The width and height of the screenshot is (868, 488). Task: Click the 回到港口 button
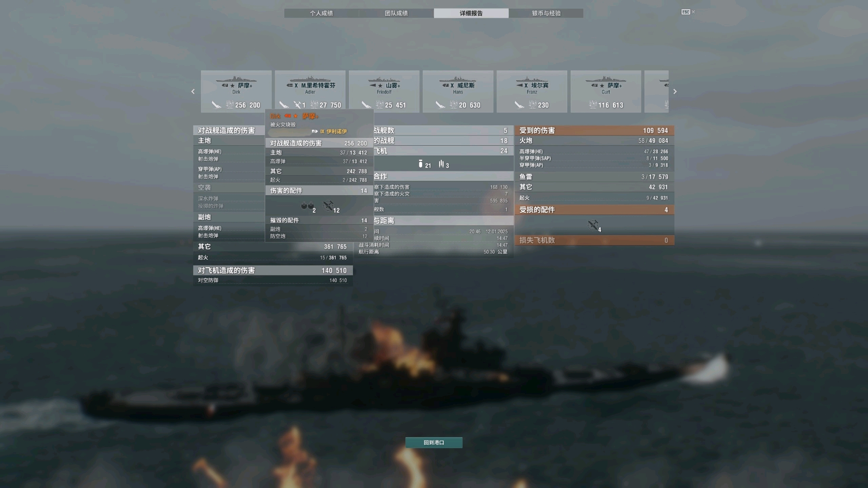click(x=434, y=442)
